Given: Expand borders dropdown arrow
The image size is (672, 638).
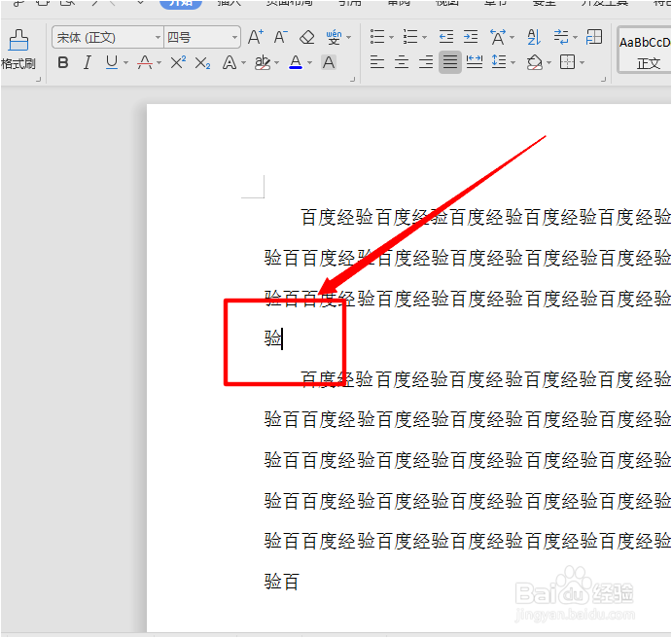Looking at the screenshot, I should click(582, 63).
